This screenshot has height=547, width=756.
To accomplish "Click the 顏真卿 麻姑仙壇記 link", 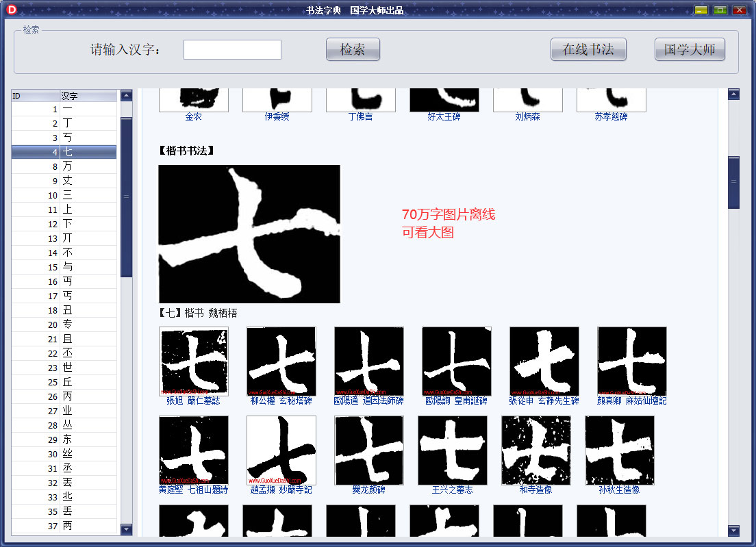I will tap(631, 401).
